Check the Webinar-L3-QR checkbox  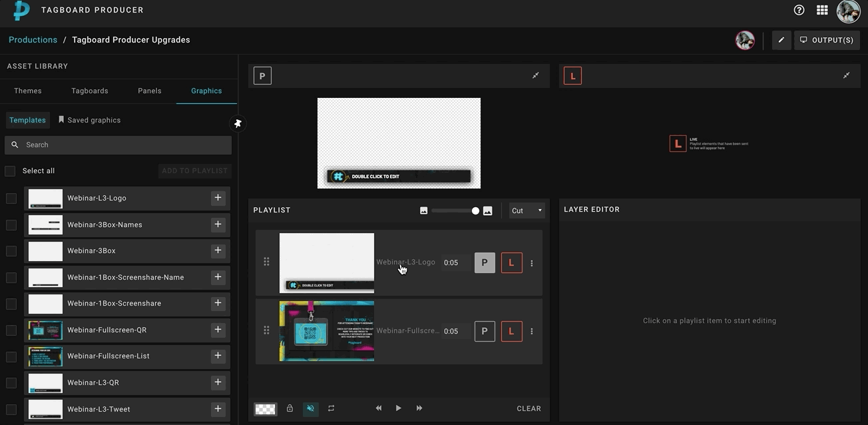click(11, 383)
